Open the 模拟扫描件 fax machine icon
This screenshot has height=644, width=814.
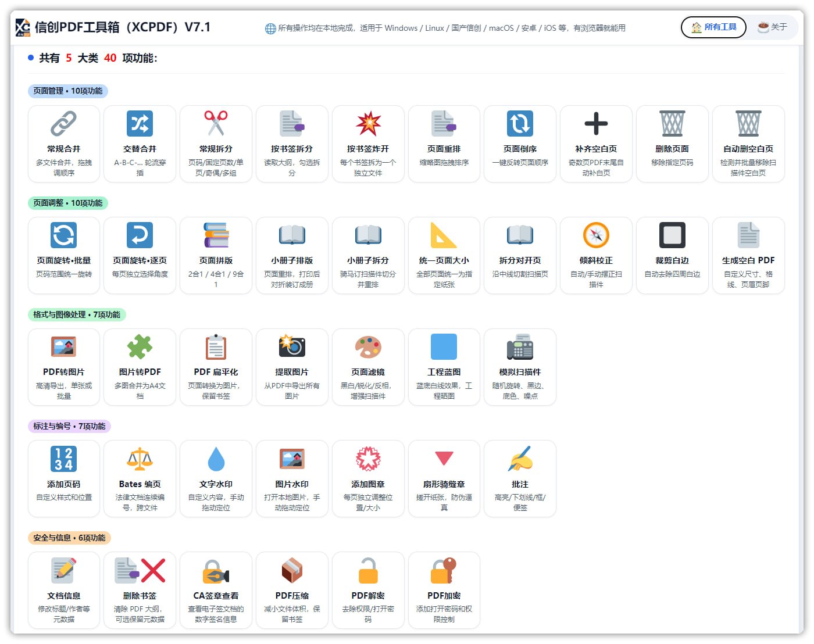click(x=520, y=347)
